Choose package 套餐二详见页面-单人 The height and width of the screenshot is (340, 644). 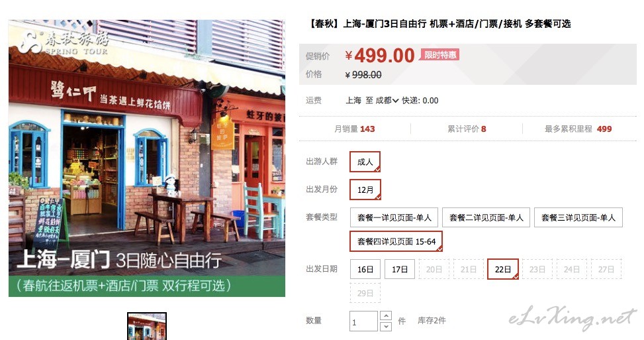[x=486, y=217]
